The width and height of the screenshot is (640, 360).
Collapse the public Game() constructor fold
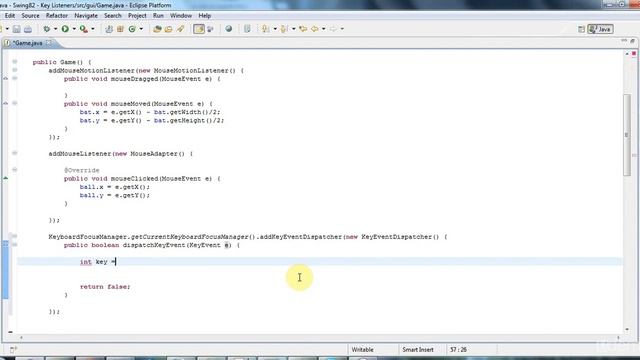pos(15,62)
